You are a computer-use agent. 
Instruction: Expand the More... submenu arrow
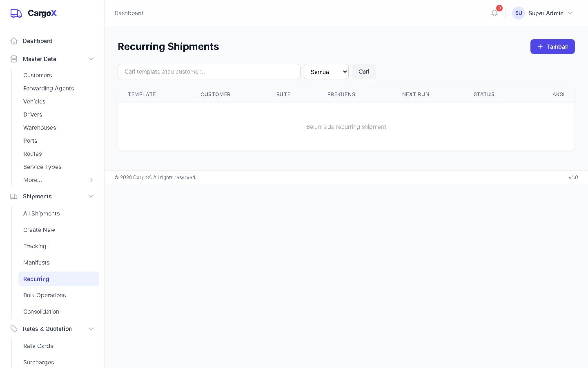91,180
